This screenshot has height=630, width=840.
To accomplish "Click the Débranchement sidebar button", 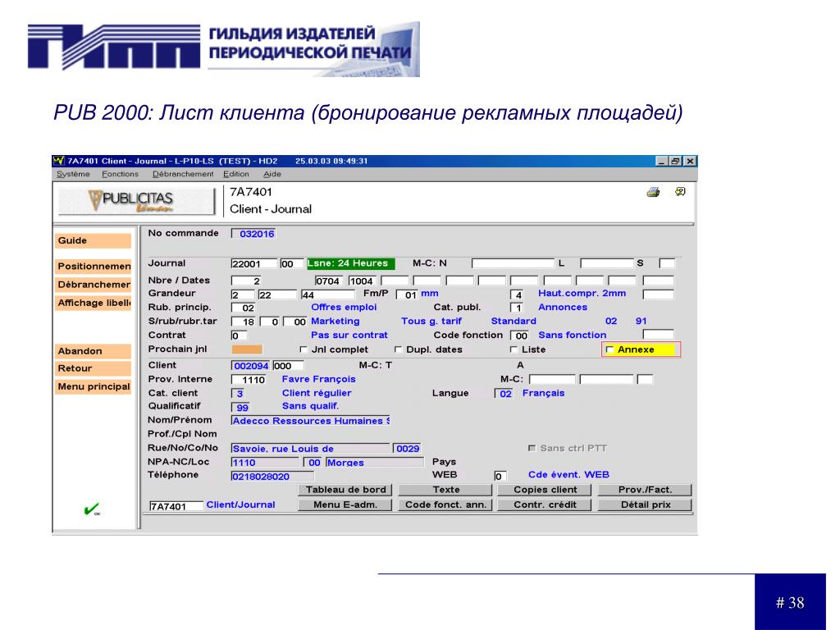I will pyautogui.click(x=94, y=285).
